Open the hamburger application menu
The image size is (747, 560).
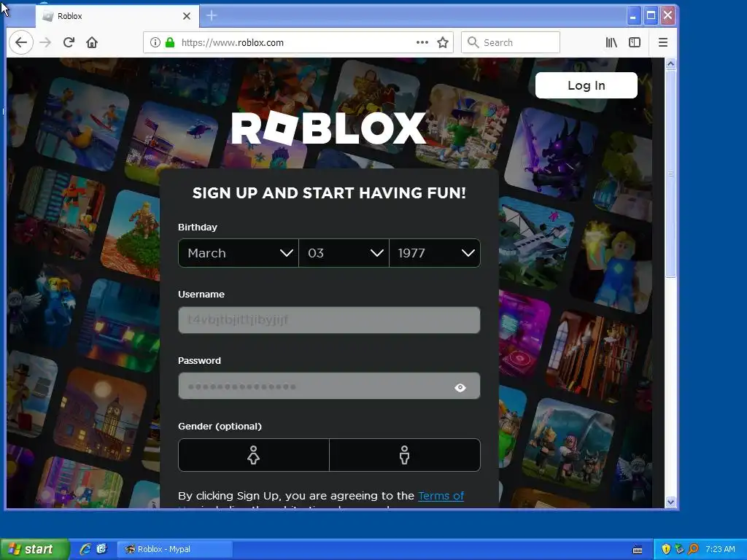coord(662,42)
